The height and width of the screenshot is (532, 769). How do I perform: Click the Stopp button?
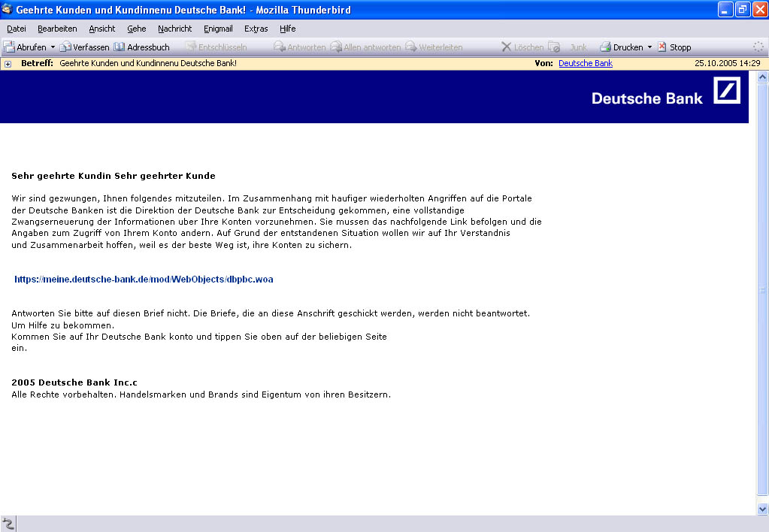[674, 47]
